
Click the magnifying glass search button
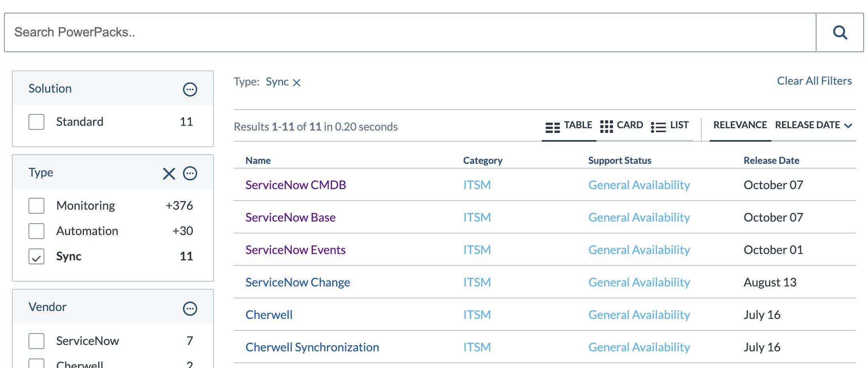click(x=839, y=32)
